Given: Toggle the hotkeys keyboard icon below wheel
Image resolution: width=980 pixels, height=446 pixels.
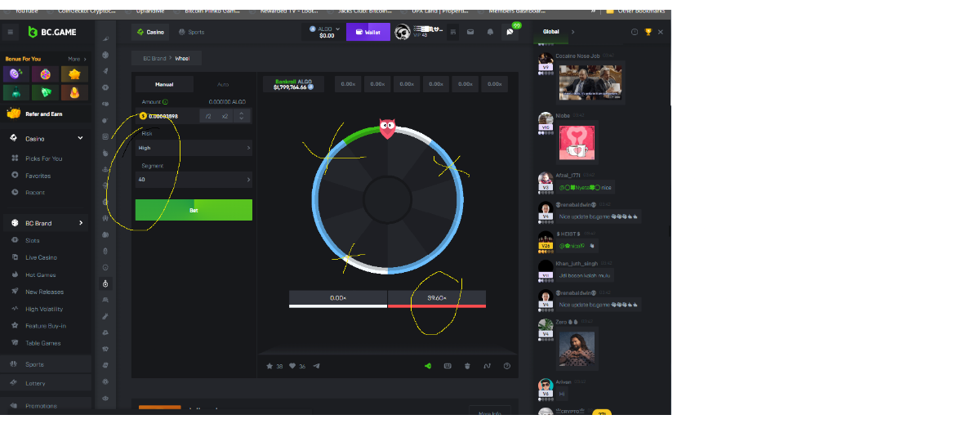Looking at the screenshot, I should click(x=448, y=366).
